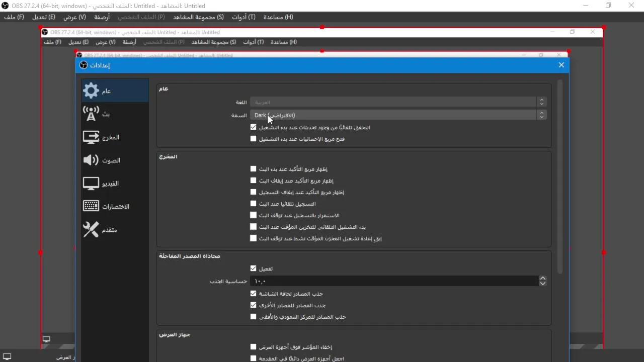Open the Theme (السمة) dropdown showing Dark
Viewport: 644px width, 362px height.
[398, 115]
